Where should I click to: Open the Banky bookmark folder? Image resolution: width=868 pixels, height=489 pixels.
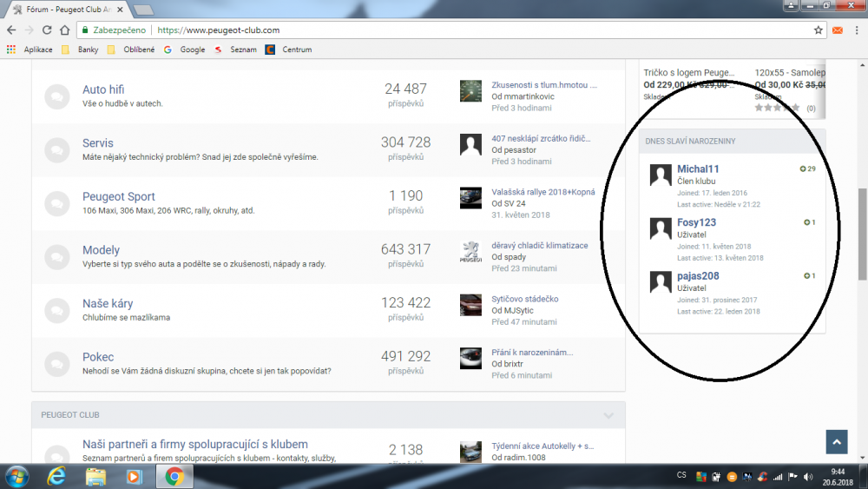[80, 50]
